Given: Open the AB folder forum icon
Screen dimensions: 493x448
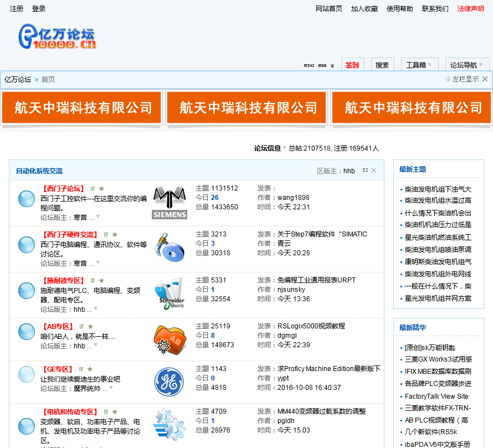Looking at the screenshot, I should click(x=170, y=339).
